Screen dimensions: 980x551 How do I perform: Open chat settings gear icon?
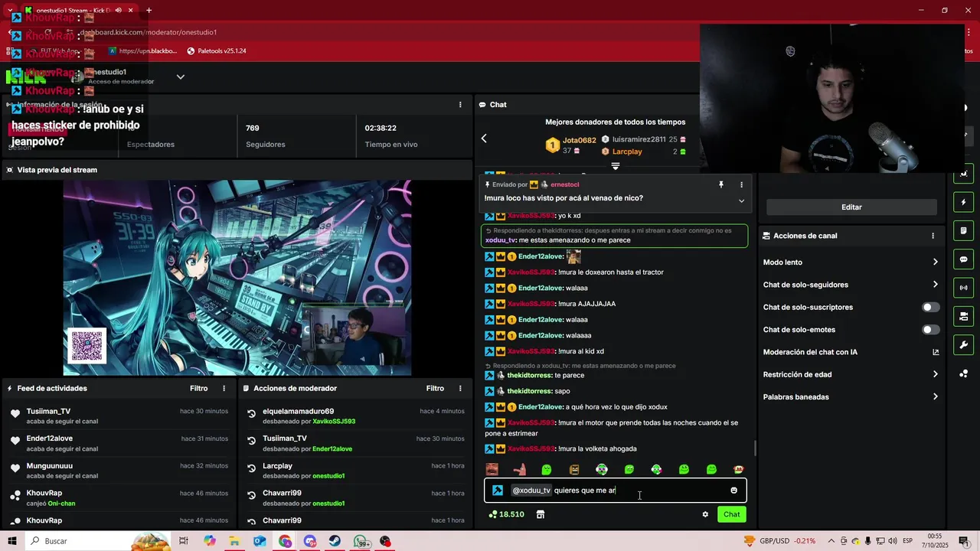tap(705, 514)
